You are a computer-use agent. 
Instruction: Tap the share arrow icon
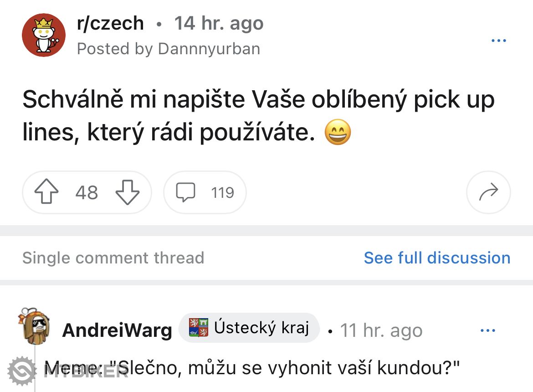pyautogui.click(x=488, y=193)
